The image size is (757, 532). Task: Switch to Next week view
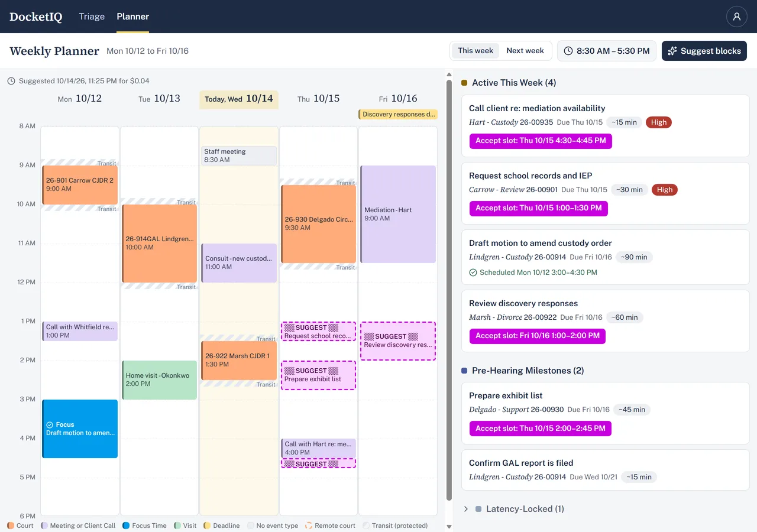[x=525, y=51]
